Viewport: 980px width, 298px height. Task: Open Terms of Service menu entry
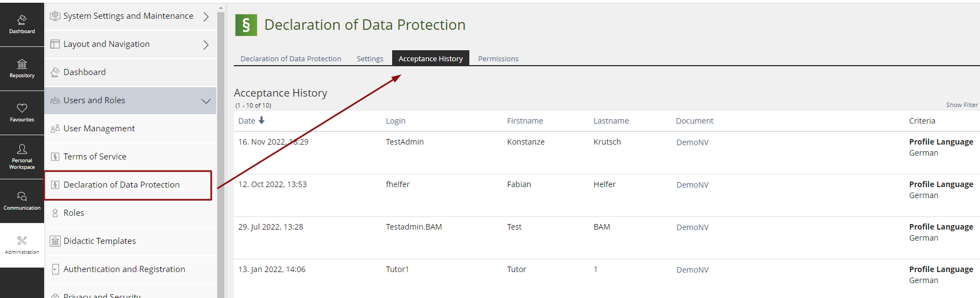(95, 157)
